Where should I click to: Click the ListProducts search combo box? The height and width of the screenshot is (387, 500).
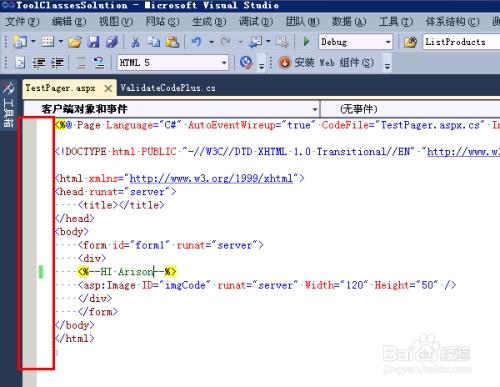pyautogui.click(x=461, y=42)
